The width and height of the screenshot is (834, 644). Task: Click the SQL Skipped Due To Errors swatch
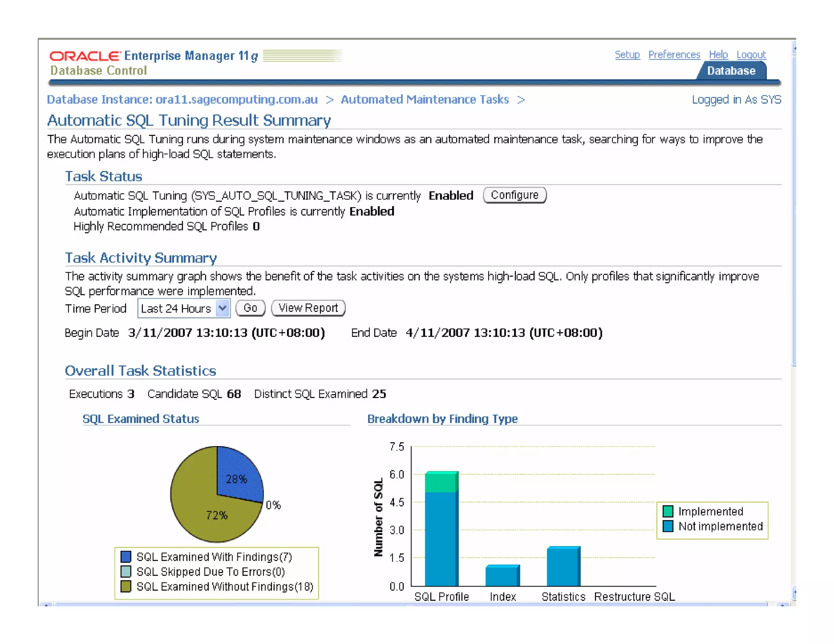click(x=126, y=572)
